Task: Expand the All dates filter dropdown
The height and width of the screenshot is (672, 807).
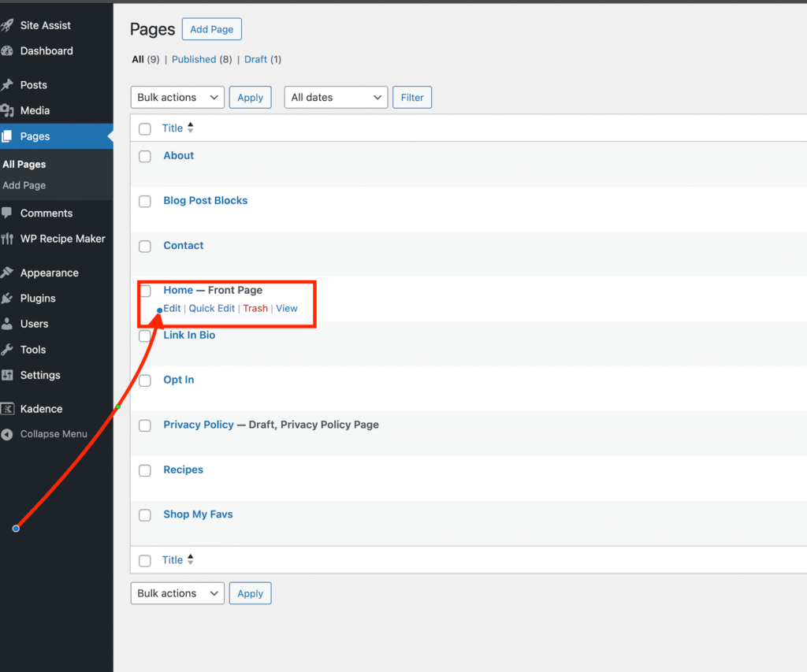Action: point(336,98)
